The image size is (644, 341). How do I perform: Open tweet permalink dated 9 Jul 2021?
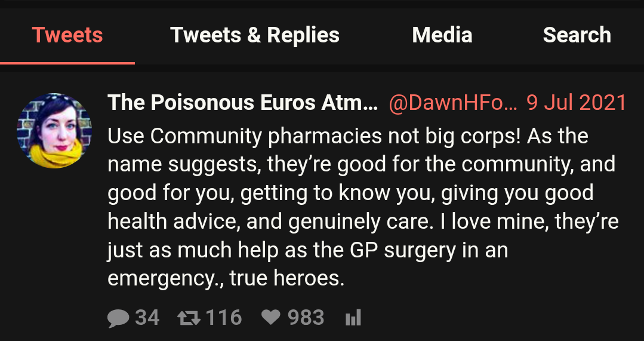coord(577,102)
